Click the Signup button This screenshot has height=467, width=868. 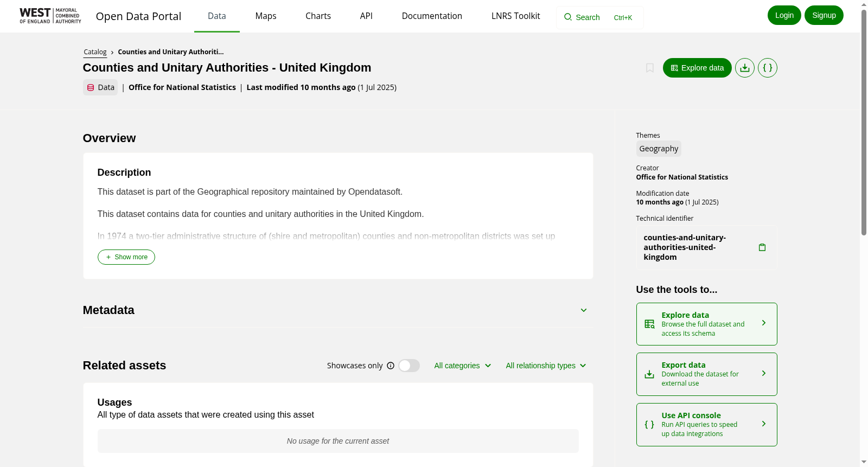pos(824,15)
